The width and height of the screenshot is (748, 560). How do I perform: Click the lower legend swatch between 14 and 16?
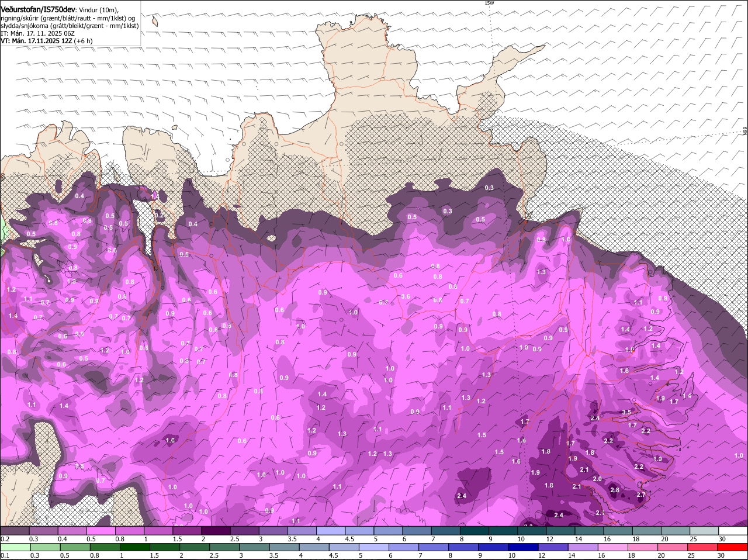583,547
